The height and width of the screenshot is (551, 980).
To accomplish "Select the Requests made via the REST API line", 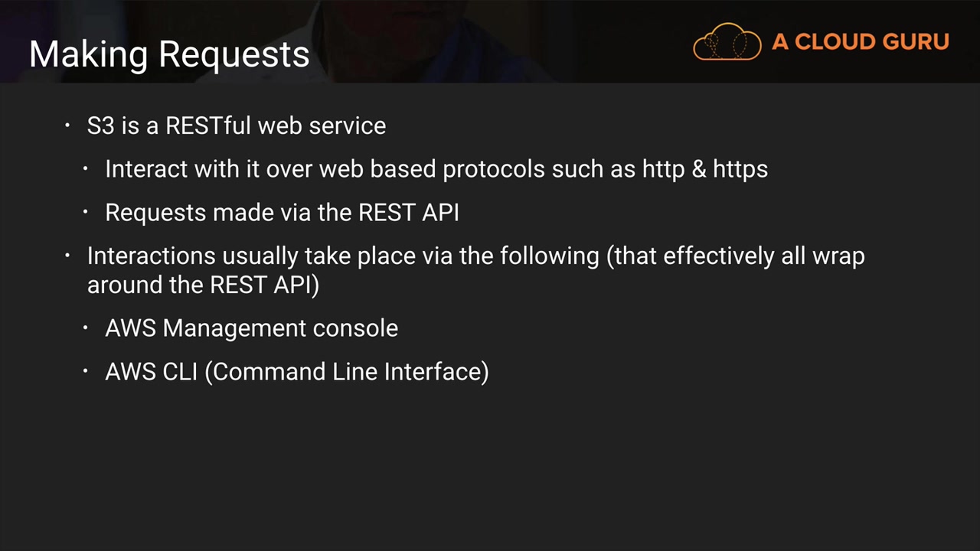I will 282,213.
